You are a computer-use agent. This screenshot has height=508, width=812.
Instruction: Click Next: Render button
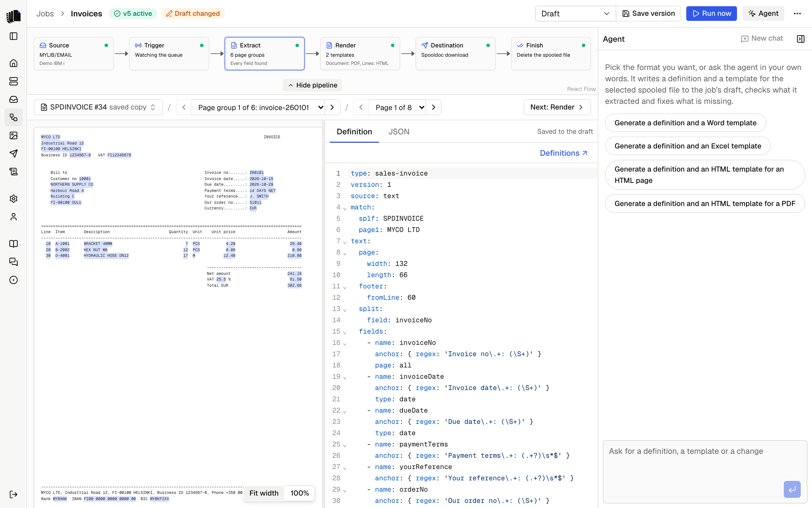557,107
